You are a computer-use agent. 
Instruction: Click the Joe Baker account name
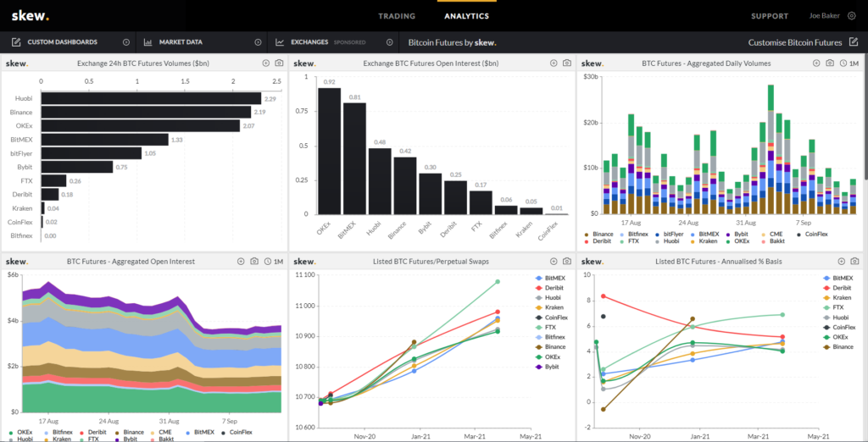(x=826, y=15)
